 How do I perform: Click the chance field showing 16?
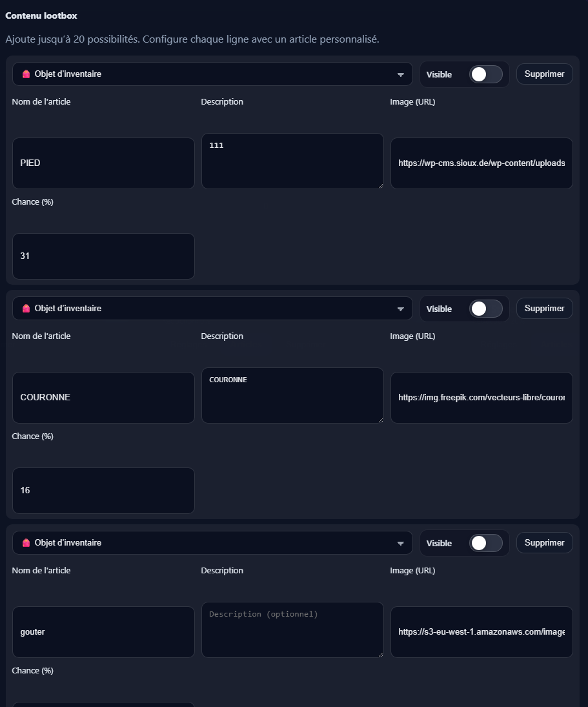tap(103, 491)
